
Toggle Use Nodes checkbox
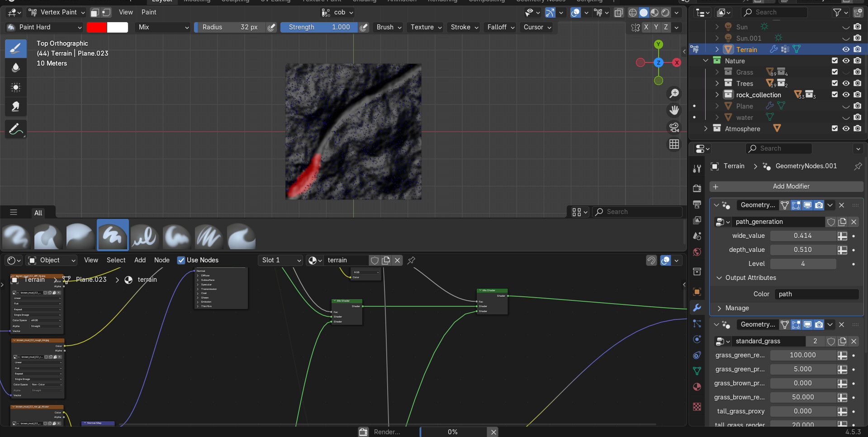[x=181, y=260]
